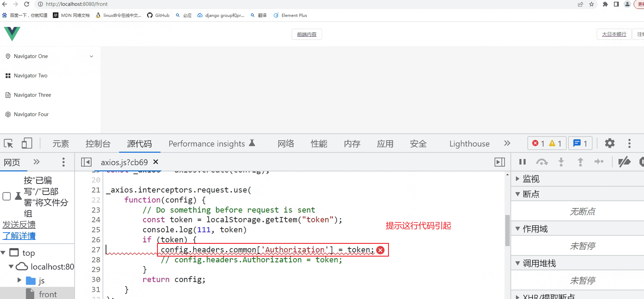The image size is (644, 299).
Task: Switch to the 元素 Elements tab
Action: [61, 144]
